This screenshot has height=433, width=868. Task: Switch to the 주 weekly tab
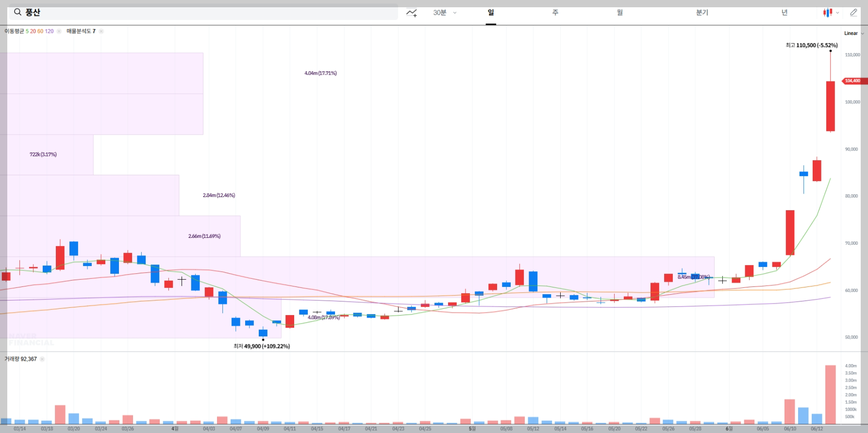click(555, 13)
